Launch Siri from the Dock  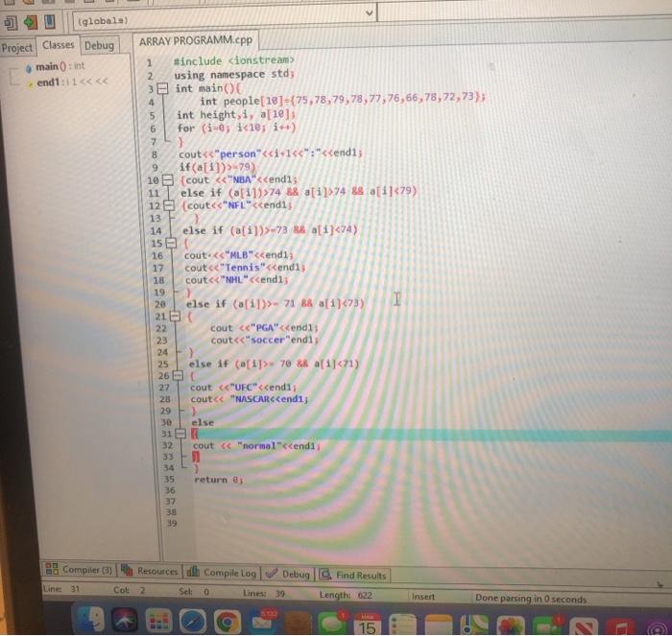pyautogui.click(x=124, y=620)
